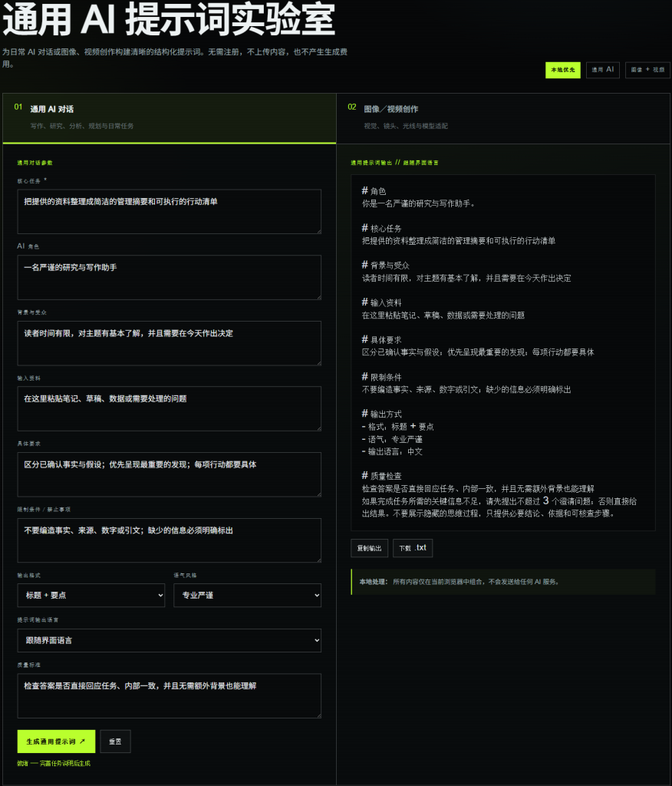The image size is (672, 786).
Task: Click the 通用 AI tag at top
Action: 603,70
